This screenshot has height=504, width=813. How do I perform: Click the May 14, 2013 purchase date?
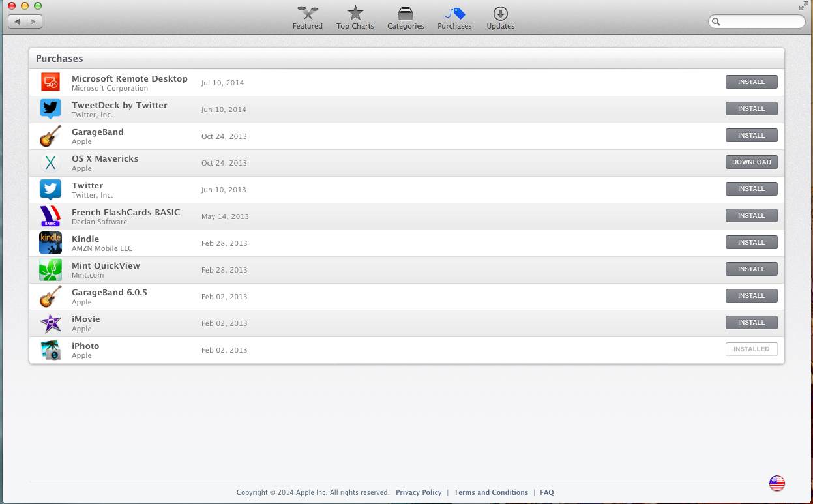tap(225, 216)
